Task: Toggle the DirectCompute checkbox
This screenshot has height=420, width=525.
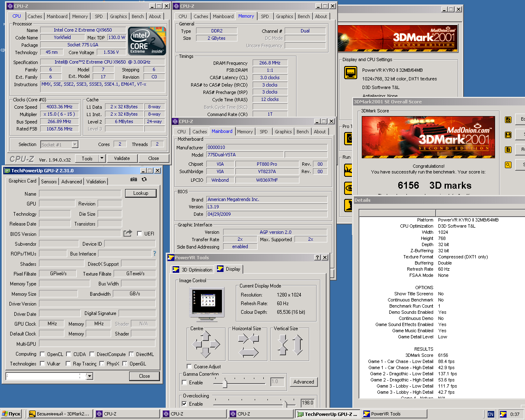Action: [x=92, y=354]
